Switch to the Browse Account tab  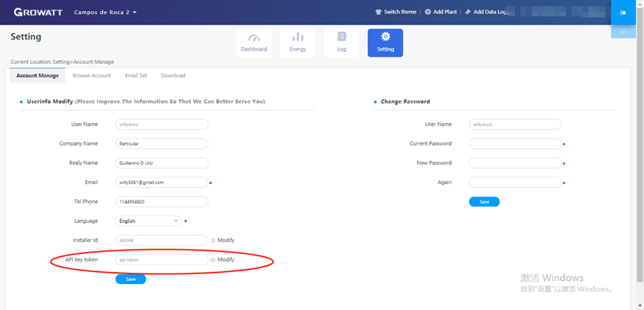coord(92,75)
